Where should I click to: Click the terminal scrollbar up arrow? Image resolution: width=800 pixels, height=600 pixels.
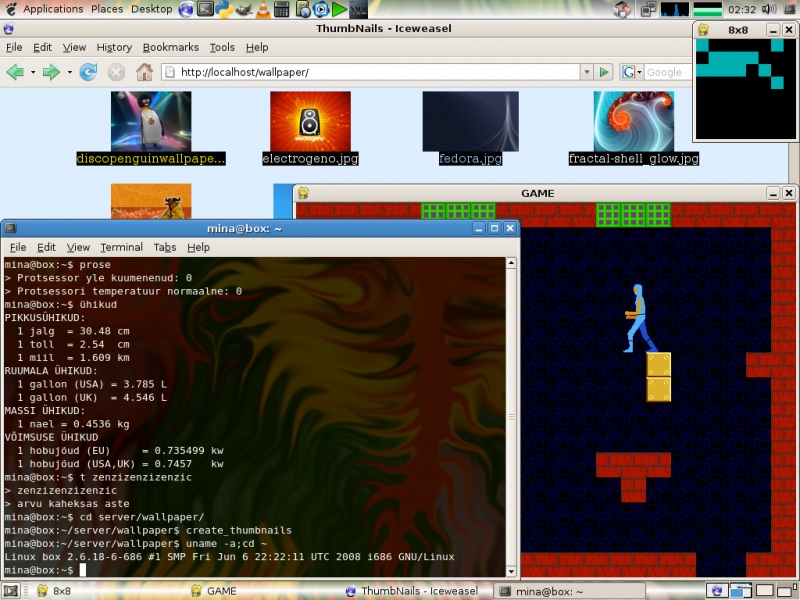click(x=511, y=263)
